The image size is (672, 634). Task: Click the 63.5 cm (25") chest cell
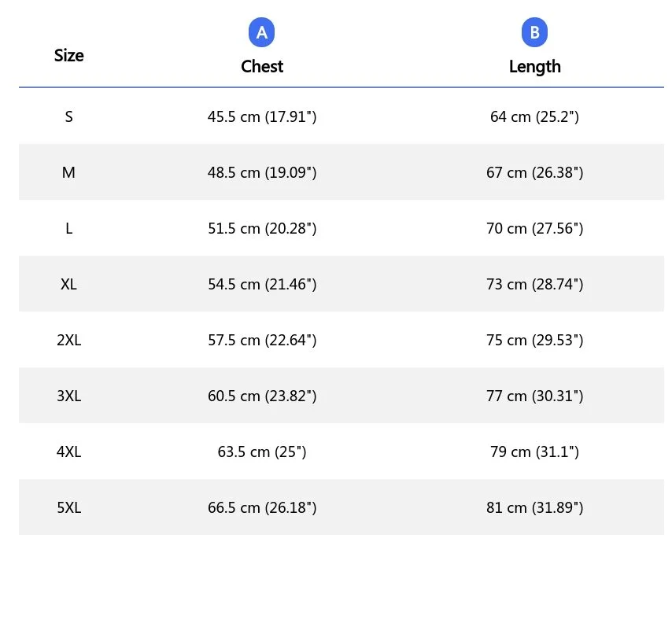(x=262, y=452)
